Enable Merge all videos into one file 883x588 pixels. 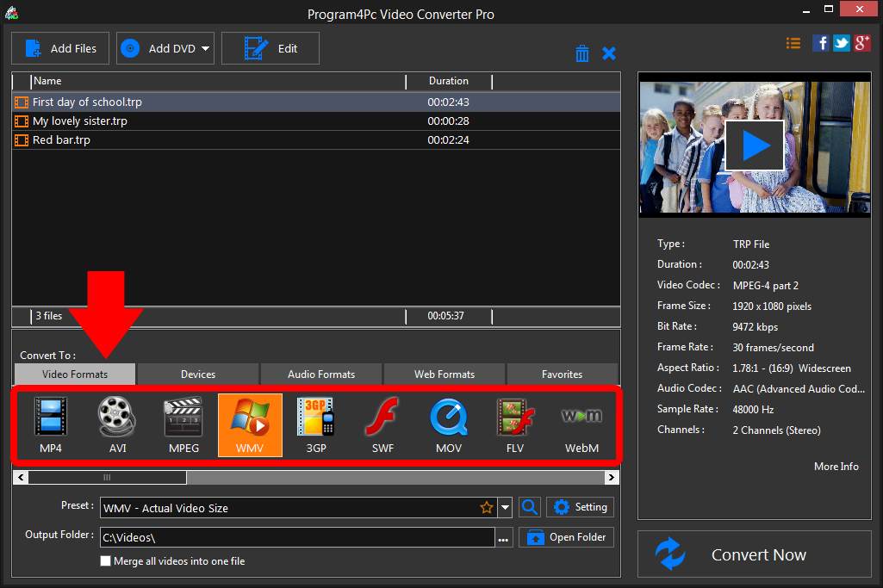(105, 560)
